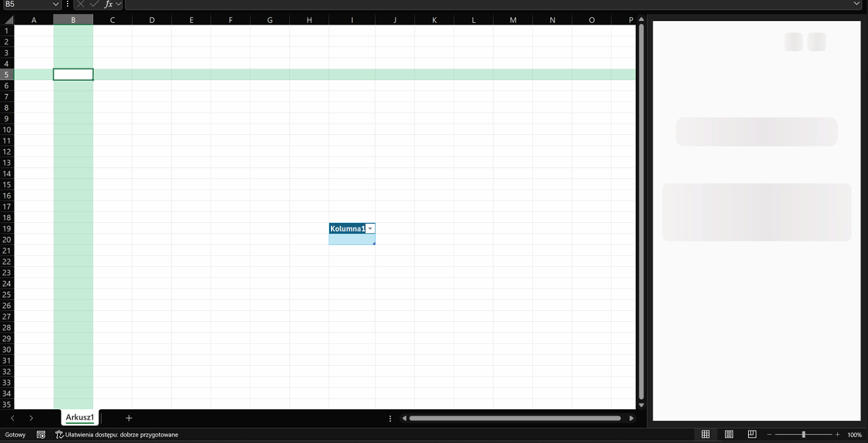Click the Enter checkmark icon in formula bar
The width and height of the screenshot is (868, 443).
coord(94,4)
